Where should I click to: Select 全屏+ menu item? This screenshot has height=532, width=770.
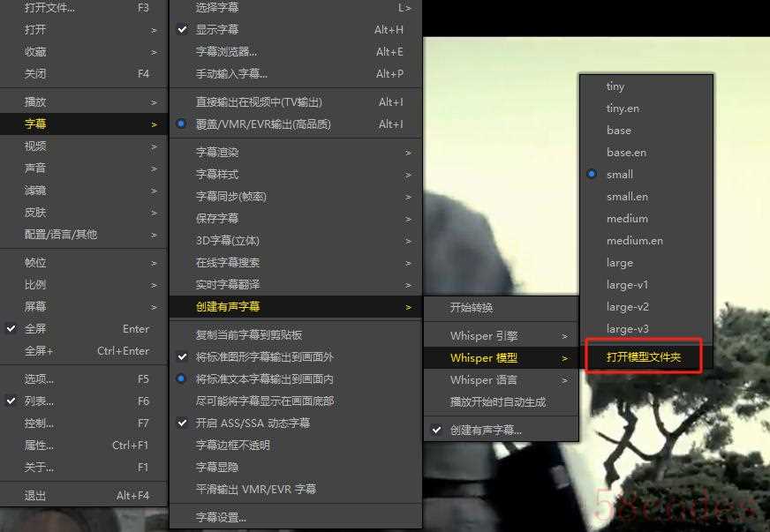[x=84, y=351]
